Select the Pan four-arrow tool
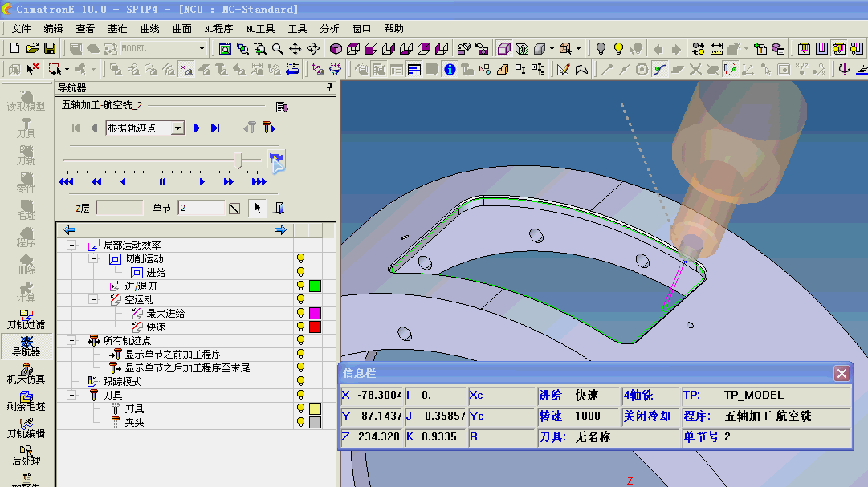Viewport: 868px width, 487px height. tap(295, 49)
